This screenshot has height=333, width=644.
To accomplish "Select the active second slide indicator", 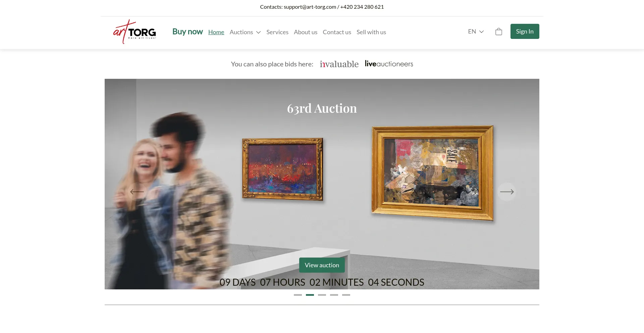I will pos(310,295).
